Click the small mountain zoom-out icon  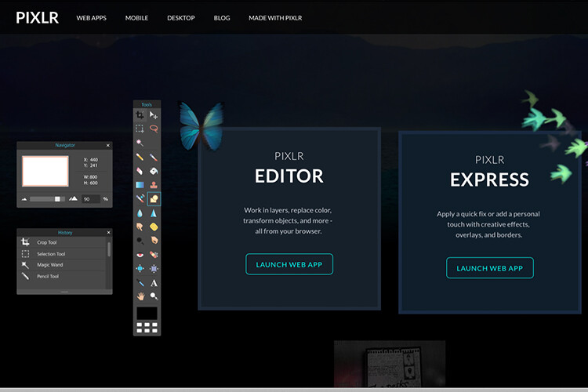tap(24, 199)
